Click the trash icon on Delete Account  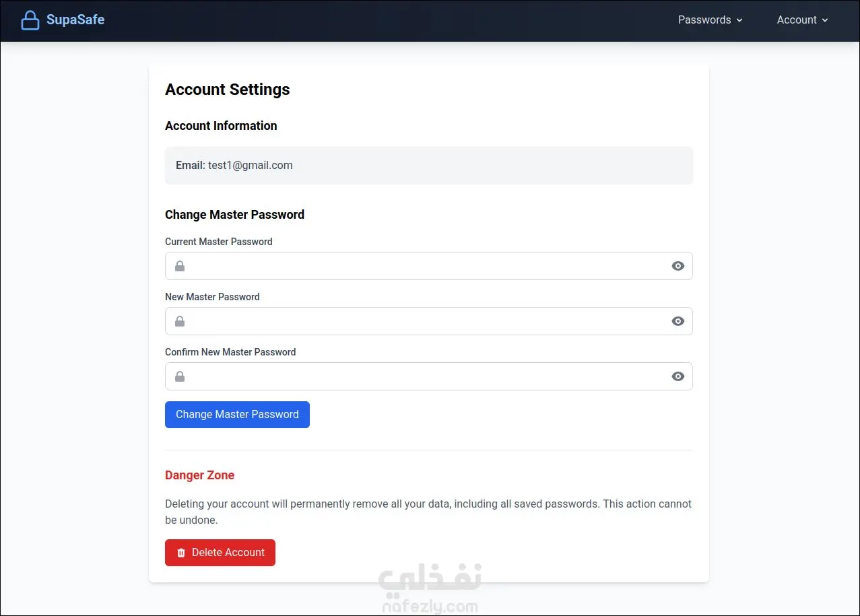pos(180,553)
